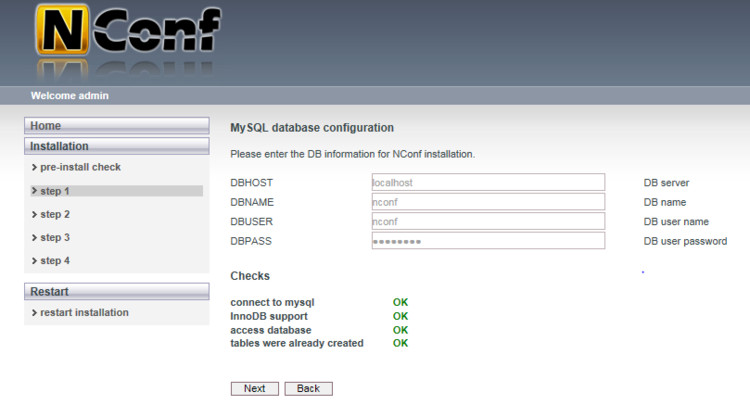The height and width of the screenshot is (417, 750).
Task: Open the Installation menu header
Action: (117, 146)
